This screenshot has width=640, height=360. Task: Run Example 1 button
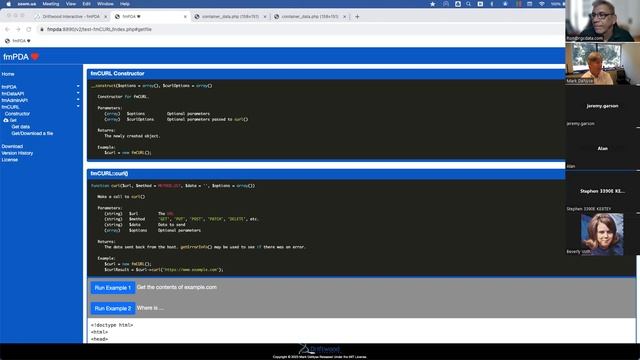click(x=113, y=288)
